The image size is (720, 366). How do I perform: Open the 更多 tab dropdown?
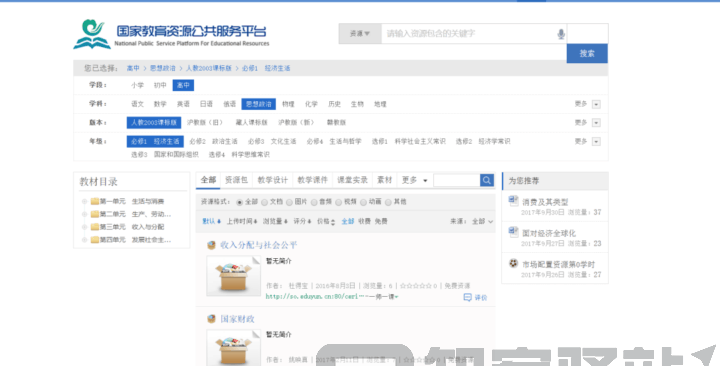coord(414,180)
